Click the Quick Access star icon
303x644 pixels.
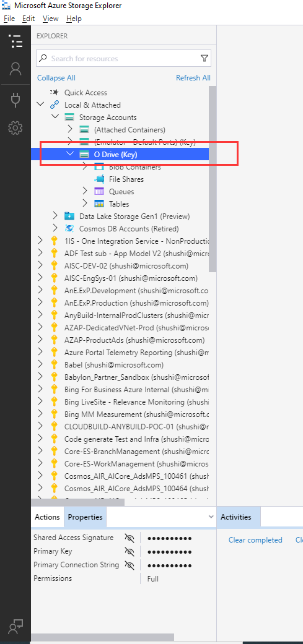55,92
